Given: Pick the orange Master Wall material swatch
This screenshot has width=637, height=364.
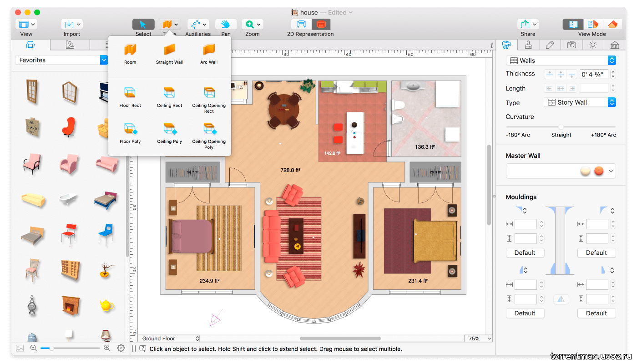Looking at the screenshot, I should pyautogui.click(x=599, y=171).
